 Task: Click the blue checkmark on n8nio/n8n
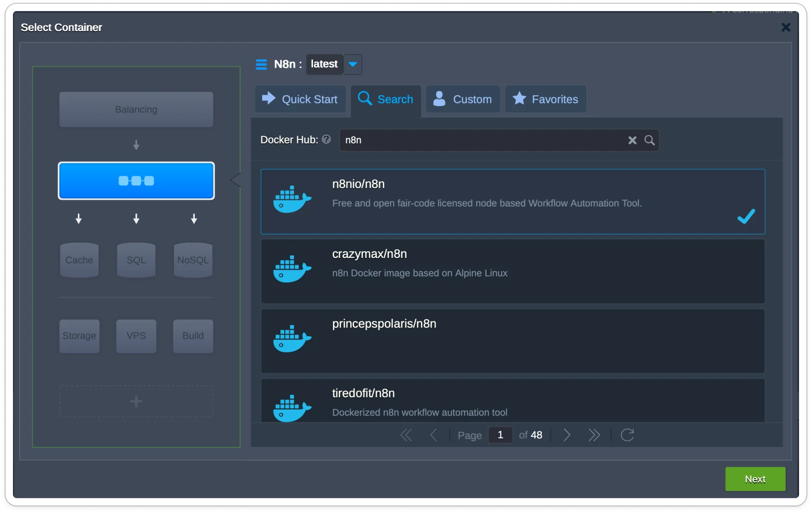click(x=746, y=216)
